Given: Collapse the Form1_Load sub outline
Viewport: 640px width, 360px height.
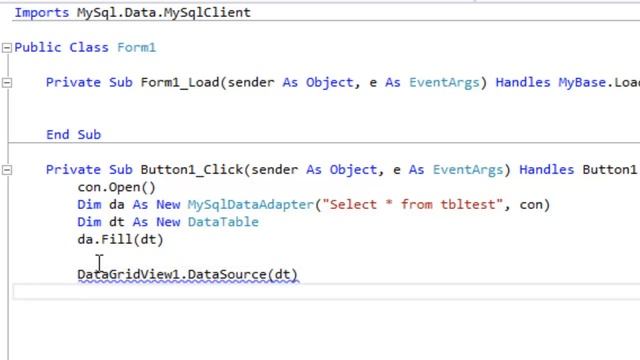Looking at the screenshot, I should 7,83.
